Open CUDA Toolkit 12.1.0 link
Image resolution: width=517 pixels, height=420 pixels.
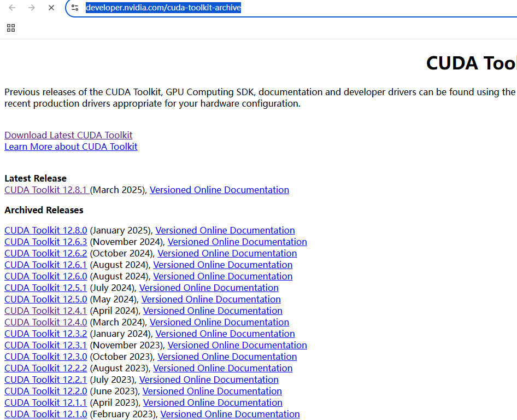coord(46,415)
